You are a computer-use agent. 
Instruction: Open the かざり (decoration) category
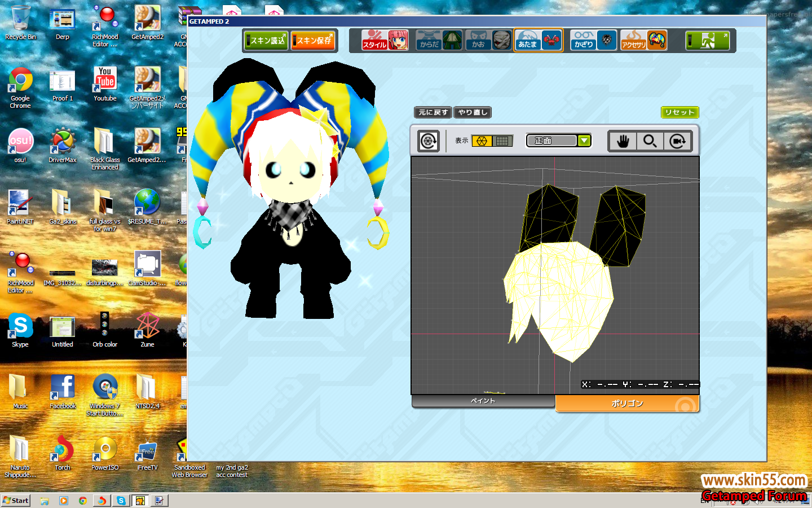(584, 40)
